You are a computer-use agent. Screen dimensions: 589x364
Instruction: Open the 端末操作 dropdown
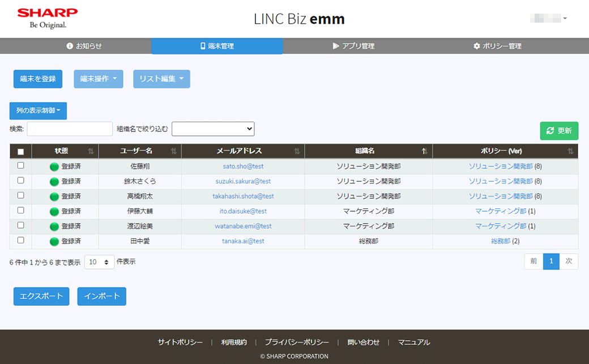click(99, 79)
